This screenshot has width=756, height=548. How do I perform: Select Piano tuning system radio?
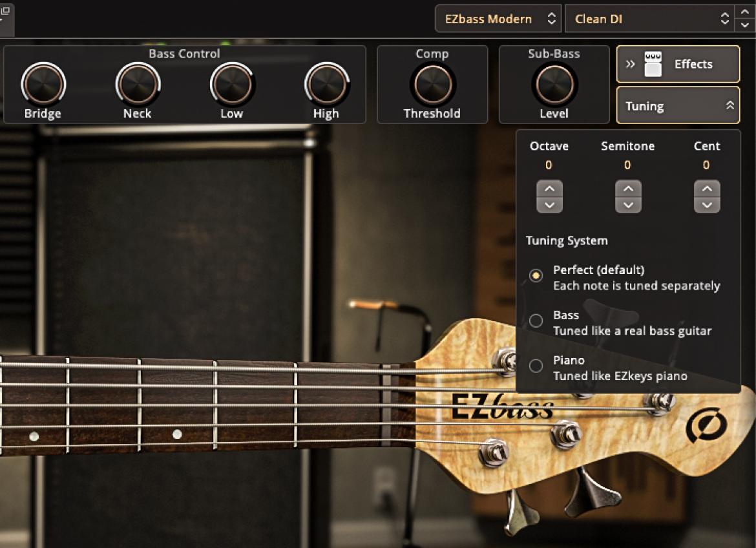point(536,366)
